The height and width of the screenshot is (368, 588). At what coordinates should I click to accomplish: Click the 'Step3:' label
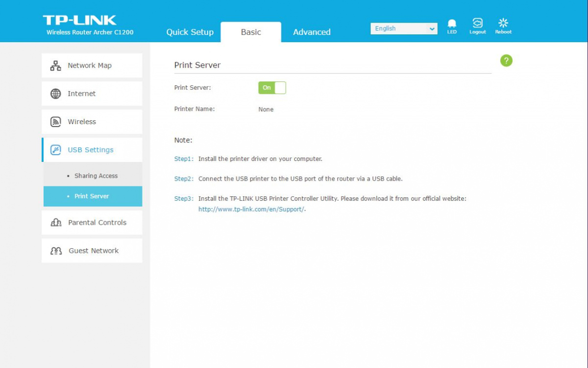(x=184, y=199)
